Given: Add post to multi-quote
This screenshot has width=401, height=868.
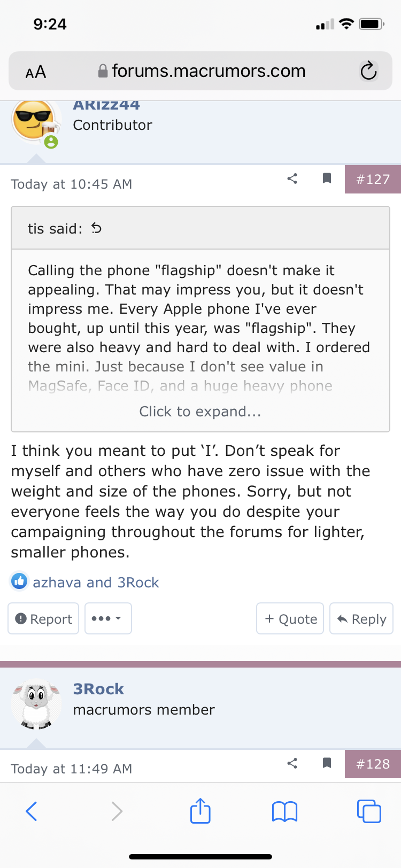Looking at the screenshot, I should tap(290, 618).
